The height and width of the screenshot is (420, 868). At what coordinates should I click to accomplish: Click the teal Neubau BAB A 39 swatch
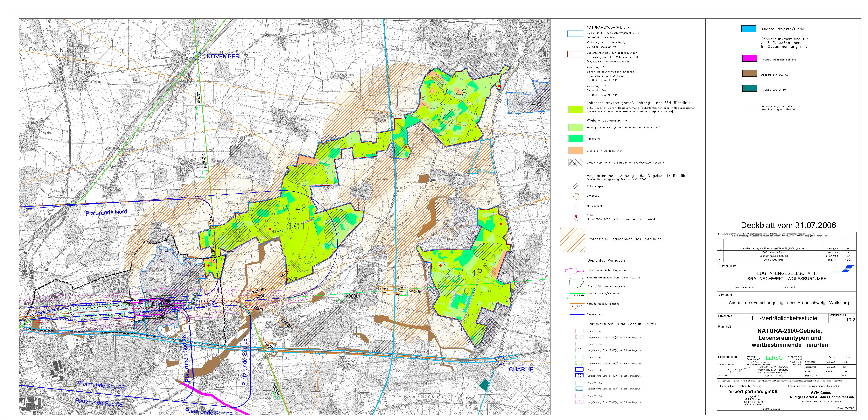pos(749,88)
